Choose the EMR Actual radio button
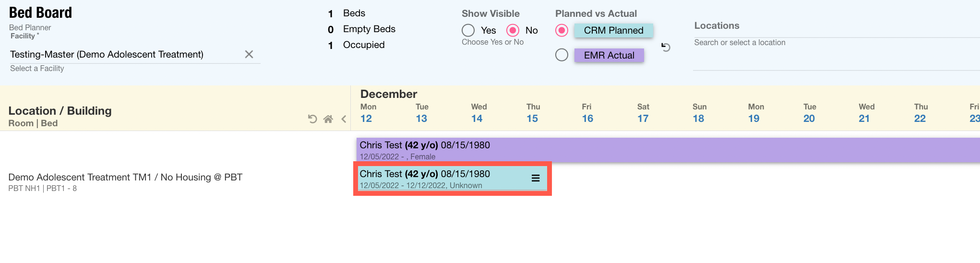This screenshot has height=263, width=980. click(x=562, y=55)
